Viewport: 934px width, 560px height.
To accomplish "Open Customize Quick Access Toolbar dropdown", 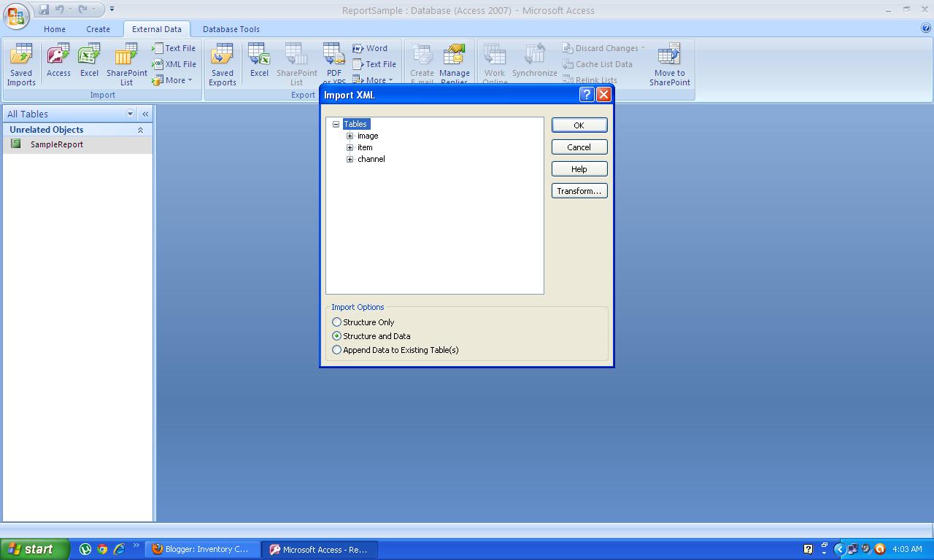I will (x=112, y=9).
